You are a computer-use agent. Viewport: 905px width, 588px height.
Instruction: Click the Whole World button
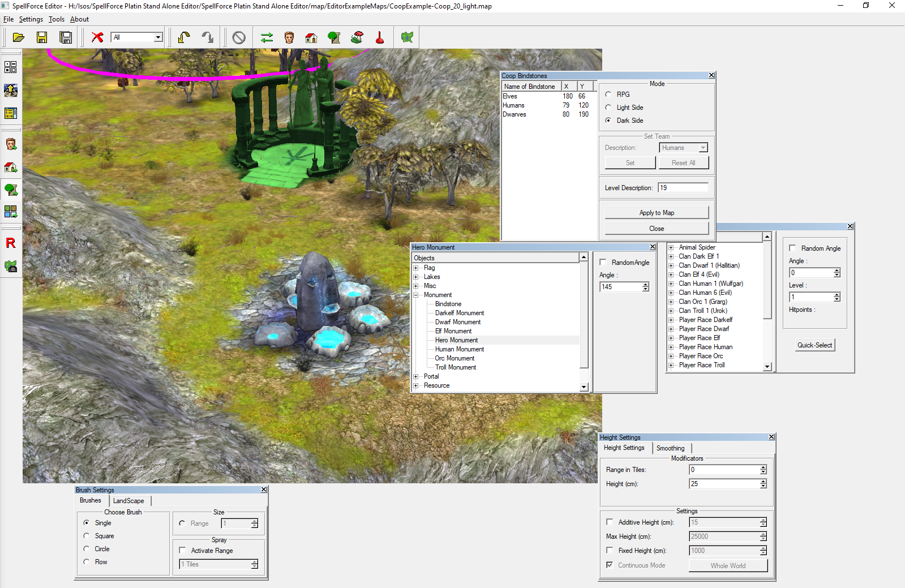point(728,566)
